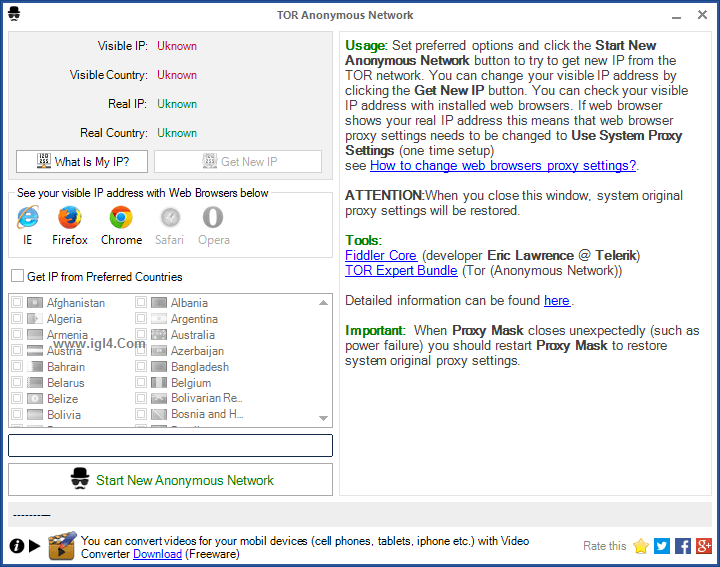Click the What Is My IP? button
This screenshot has width=720, height=567.
click(x=82, y=162)
